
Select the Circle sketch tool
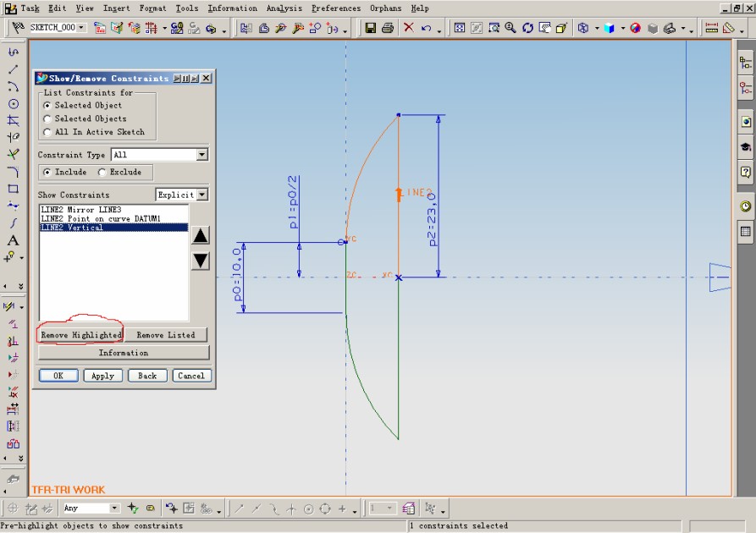point(13,103)
